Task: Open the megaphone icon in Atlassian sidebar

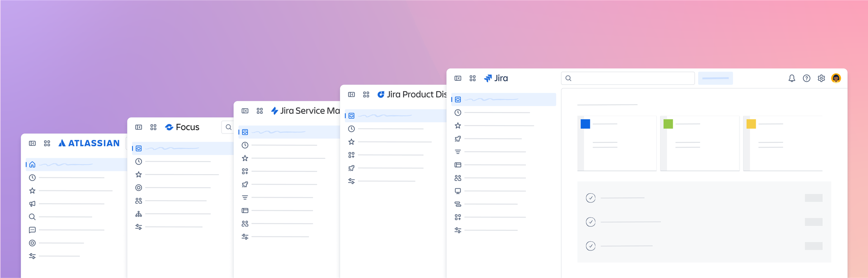Action: pyautogui.click(x=32, y=204)
